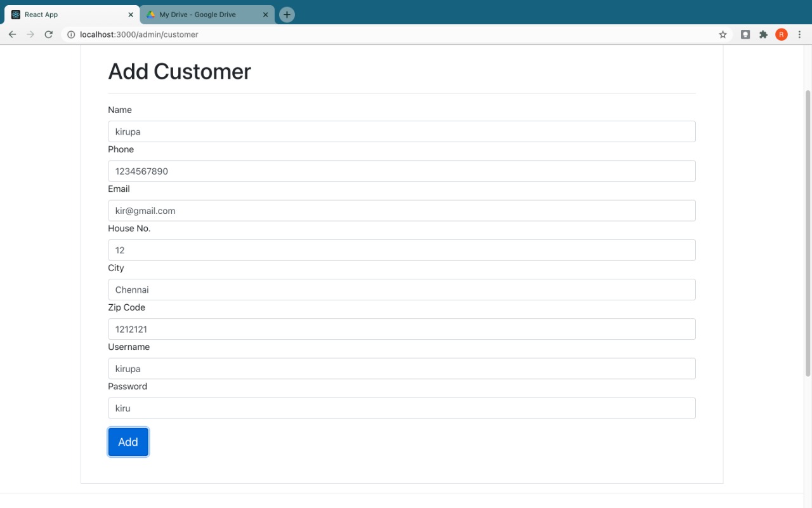Screen dimensions: 812x508
Task: Close the React App tab
Action: click(130, 15)
